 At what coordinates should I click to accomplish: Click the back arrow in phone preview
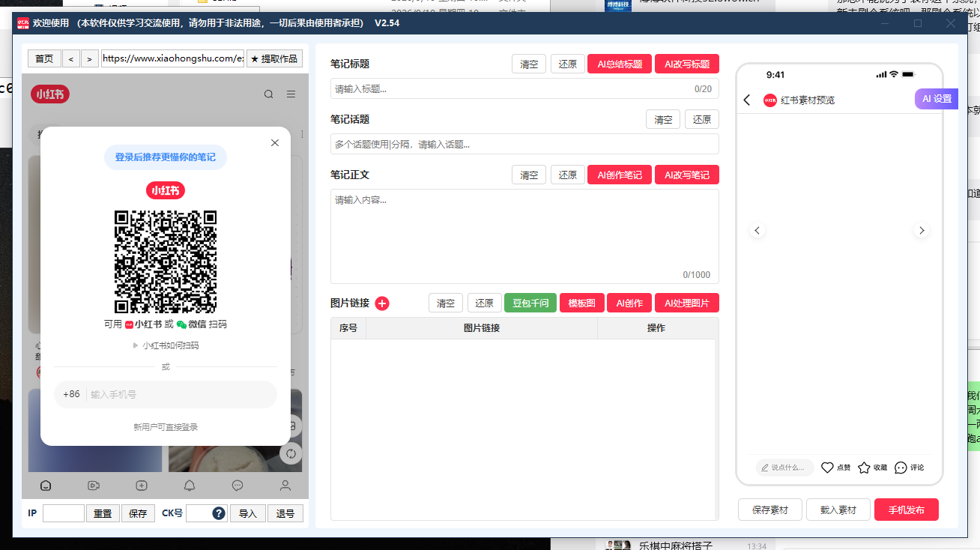(x=747, y=100)
